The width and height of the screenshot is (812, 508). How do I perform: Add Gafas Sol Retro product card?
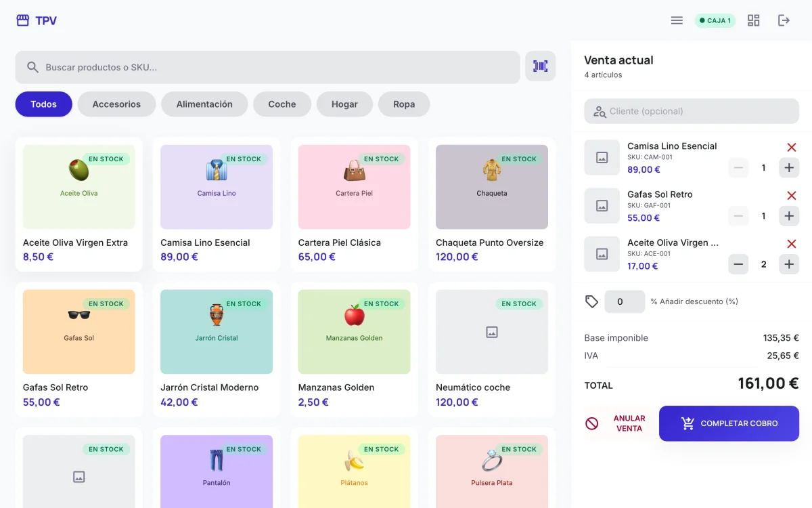[x=79, y=350]
